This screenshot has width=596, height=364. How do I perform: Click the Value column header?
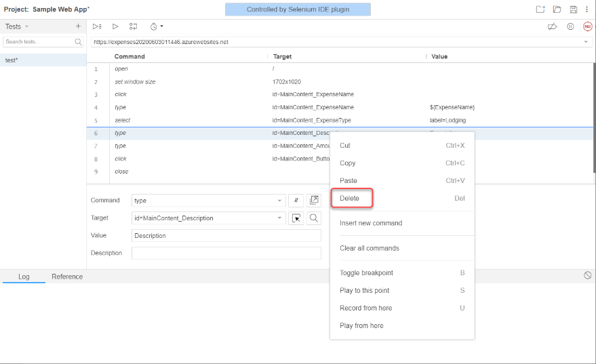(439, 56)
